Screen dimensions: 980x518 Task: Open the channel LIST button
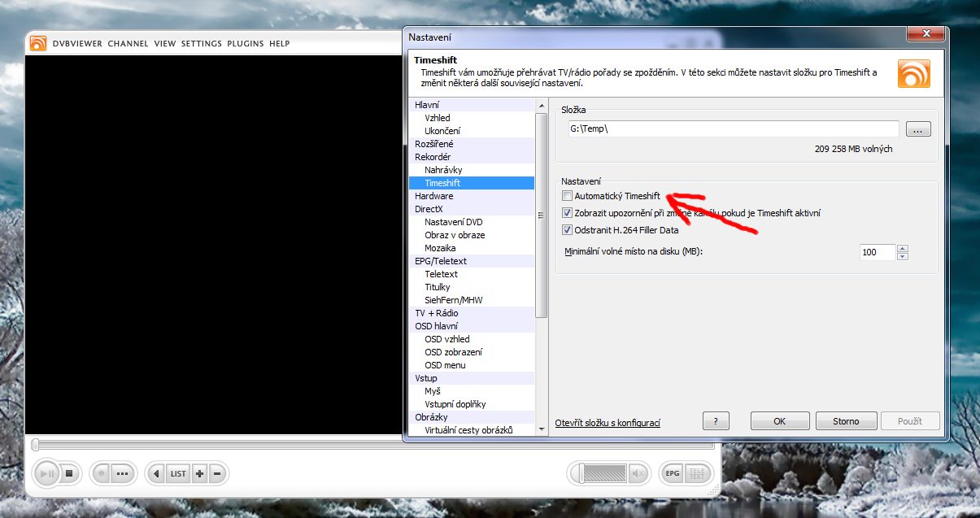178,472
